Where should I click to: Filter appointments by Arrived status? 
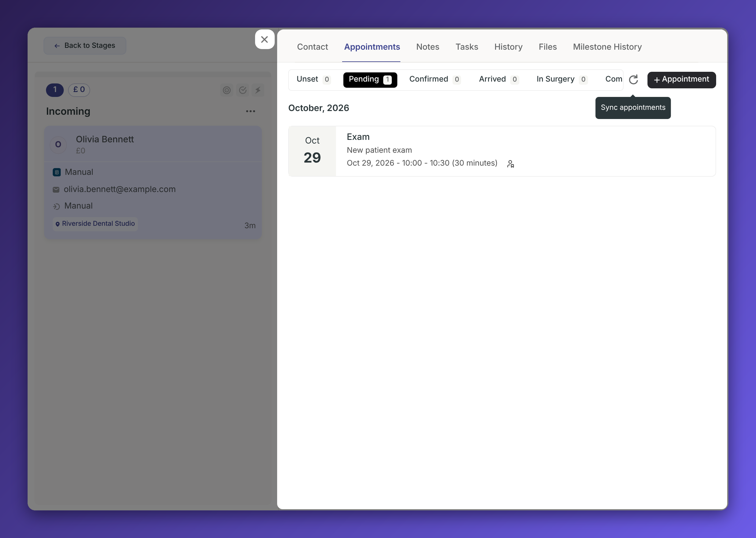(498, 79)
